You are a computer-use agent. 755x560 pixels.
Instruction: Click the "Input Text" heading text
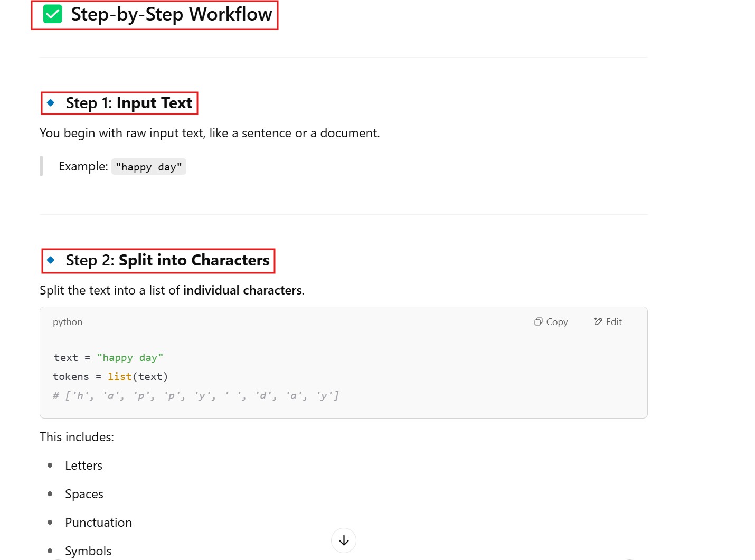point(154,103)
